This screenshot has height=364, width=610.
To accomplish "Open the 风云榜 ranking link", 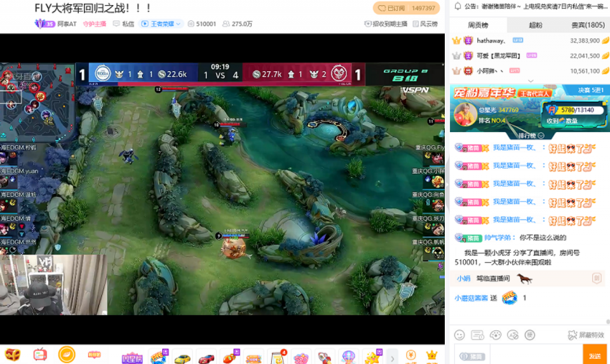I will coord(425,24).
